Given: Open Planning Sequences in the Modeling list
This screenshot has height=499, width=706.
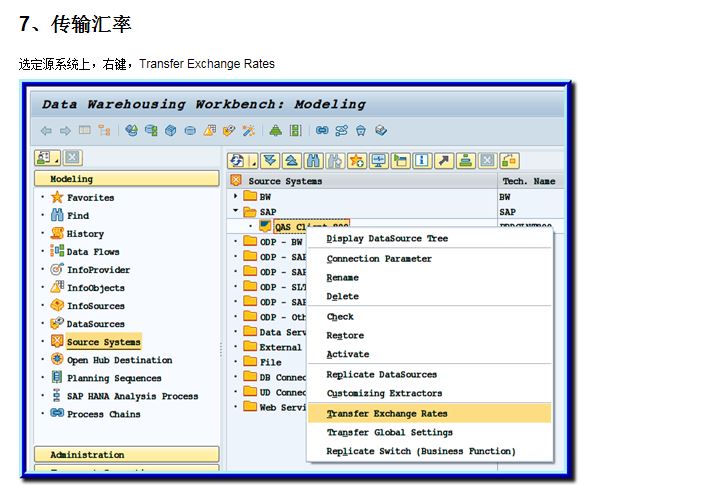Looking at the screenshot, I should coord(114,378).
